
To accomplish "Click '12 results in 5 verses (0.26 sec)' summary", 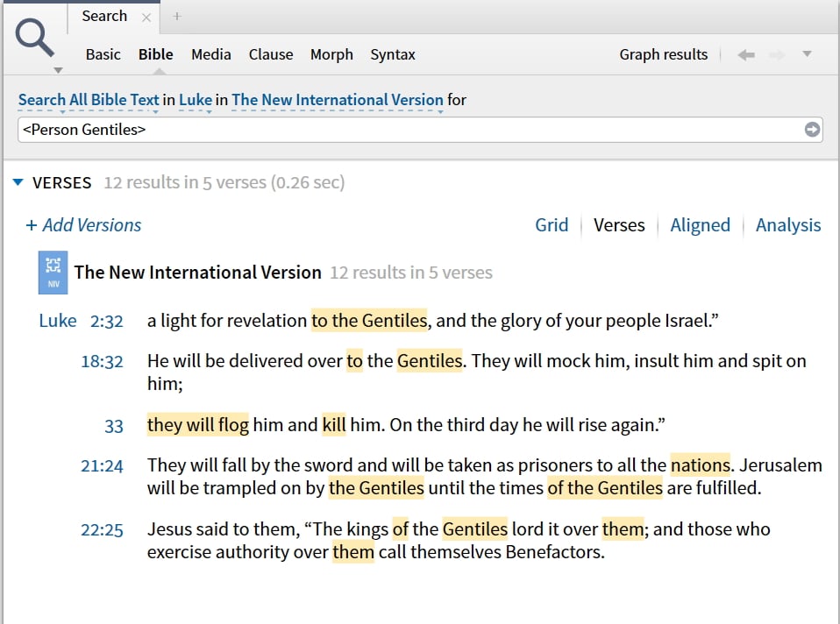I will click(224, 182).
